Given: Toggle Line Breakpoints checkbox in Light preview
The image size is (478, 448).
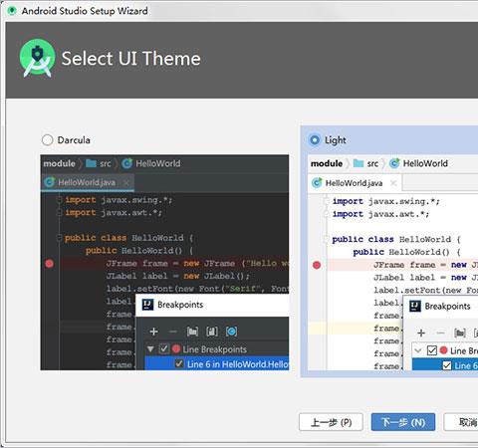Looking at the screenshot, I should coord(432,350).
